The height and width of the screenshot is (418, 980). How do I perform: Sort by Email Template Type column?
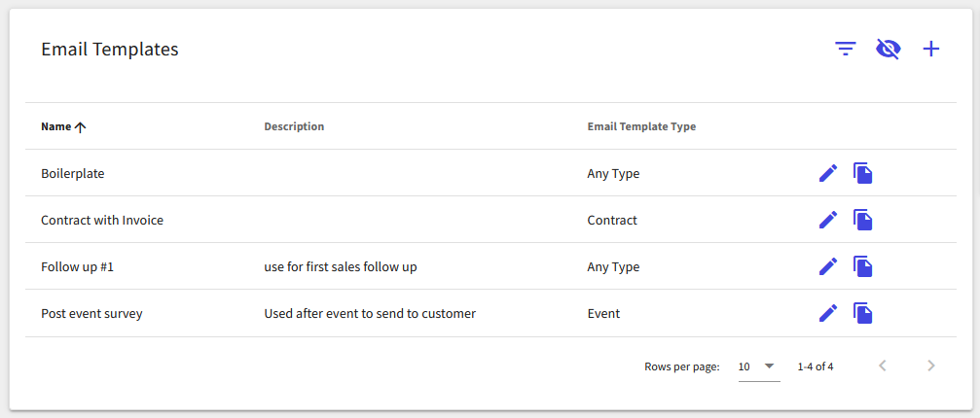pos(641,126)
